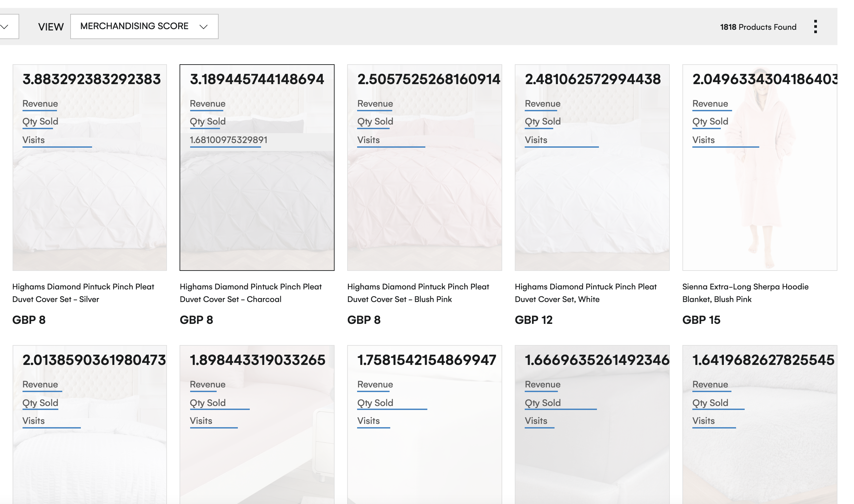The image size is (854, 504).
Task: Click Qty Sold metric on Blush Pink duvet card
Action: click(x=375, y=122)
